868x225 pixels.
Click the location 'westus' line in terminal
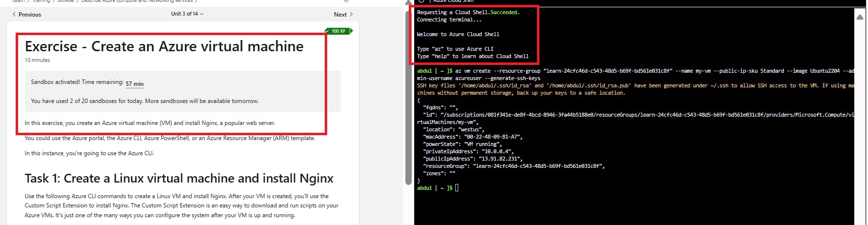[x=454, y=129]
